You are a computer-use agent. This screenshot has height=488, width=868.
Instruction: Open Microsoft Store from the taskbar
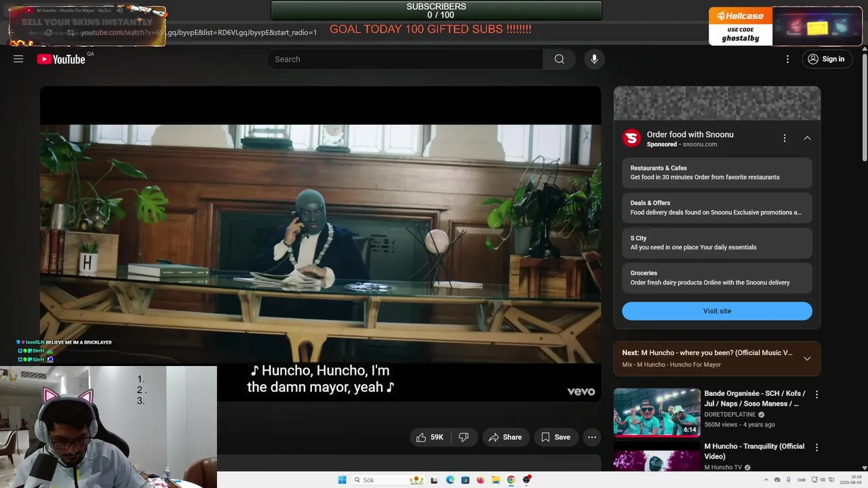[465, 480]
